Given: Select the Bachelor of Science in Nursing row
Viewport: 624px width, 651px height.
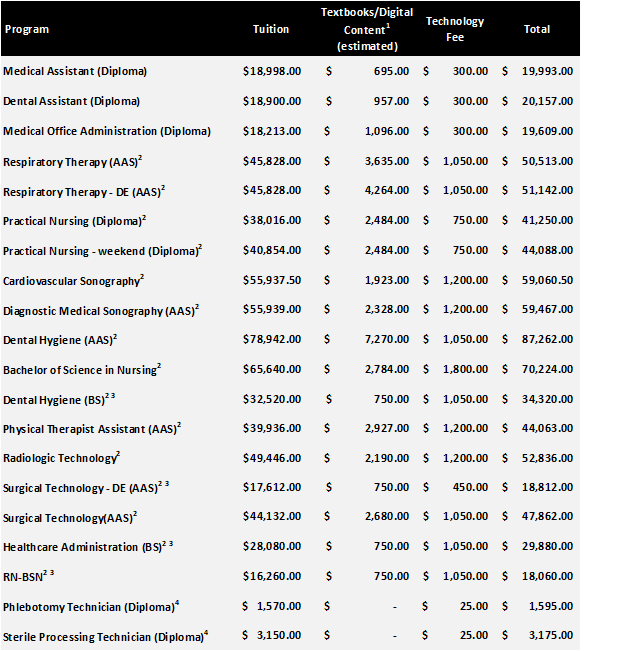Looking at the screenshot, I should [81, 370].
